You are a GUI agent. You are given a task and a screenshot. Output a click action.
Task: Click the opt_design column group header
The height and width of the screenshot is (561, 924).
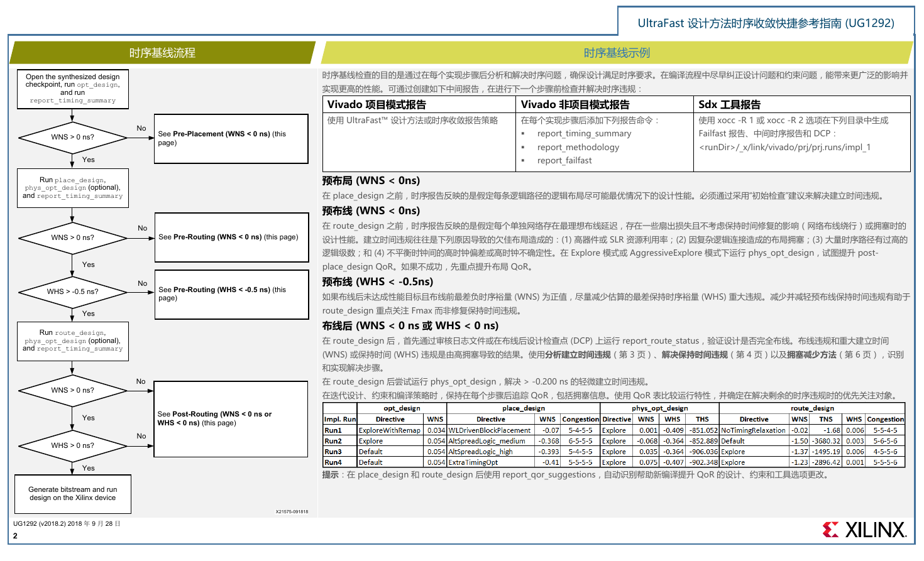pos(402,408)
